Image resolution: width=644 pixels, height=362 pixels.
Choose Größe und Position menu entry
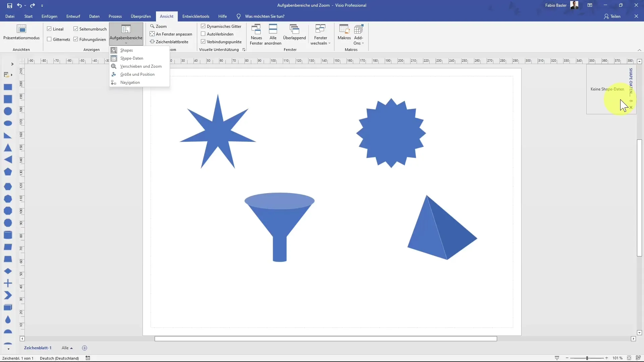coord(140,74)
